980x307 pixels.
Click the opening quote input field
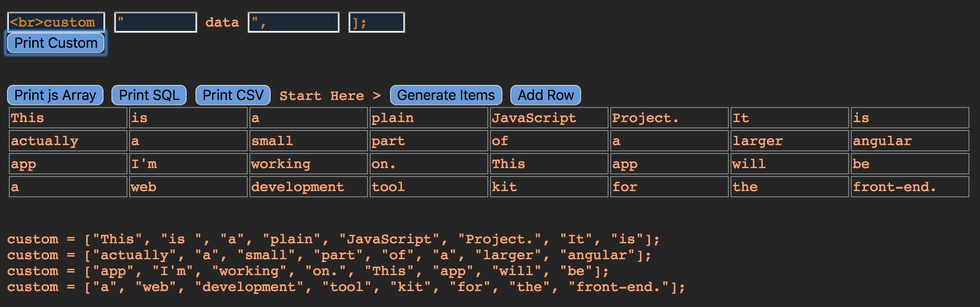click(x=156, y=22)
